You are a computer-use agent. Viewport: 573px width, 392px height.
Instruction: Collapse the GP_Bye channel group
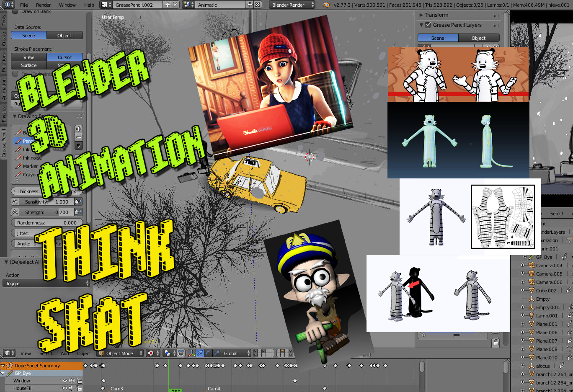3,373
